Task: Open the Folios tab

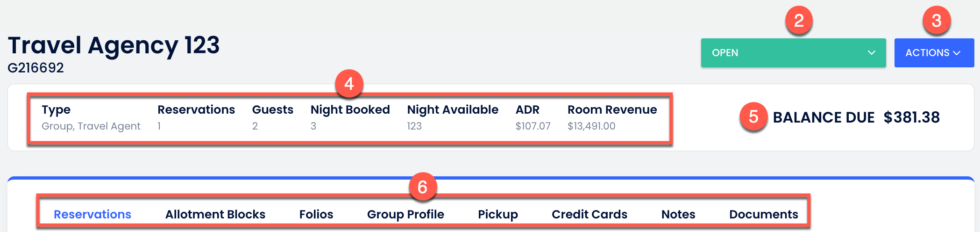Action: 316,214
